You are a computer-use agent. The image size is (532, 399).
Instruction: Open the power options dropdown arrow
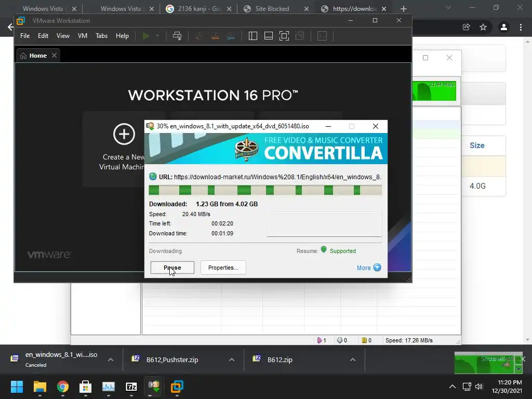click(157, 36)
